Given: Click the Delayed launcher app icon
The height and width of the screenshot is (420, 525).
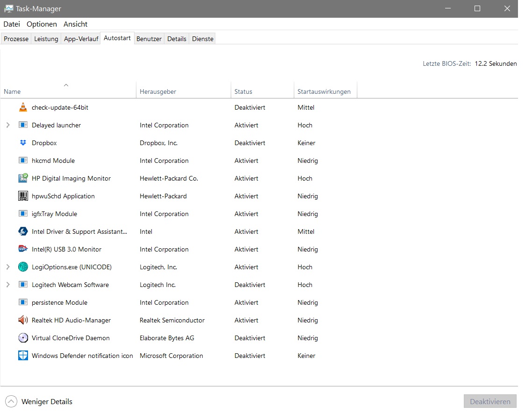Looking at the screenshot, I should pos(23,125).
